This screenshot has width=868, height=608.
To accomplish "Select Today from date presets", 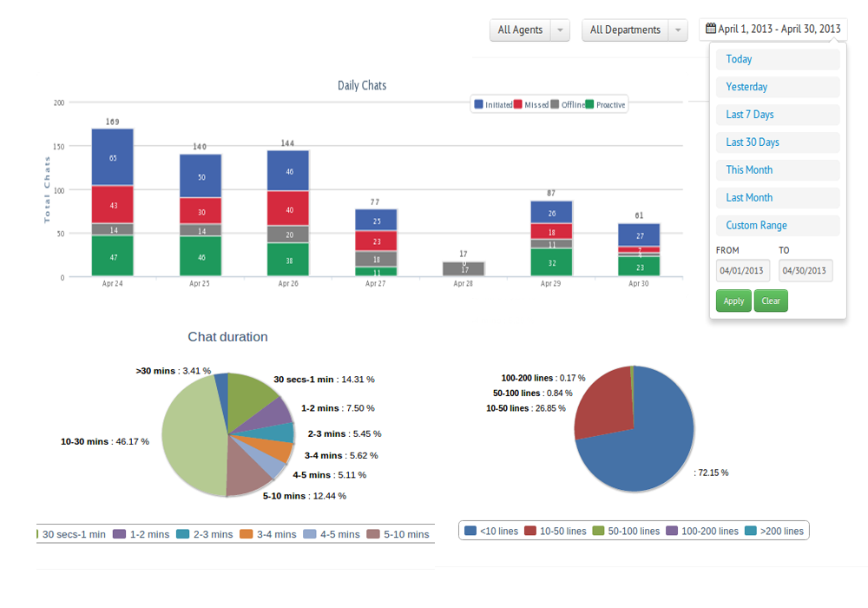I will coord(778,59).
